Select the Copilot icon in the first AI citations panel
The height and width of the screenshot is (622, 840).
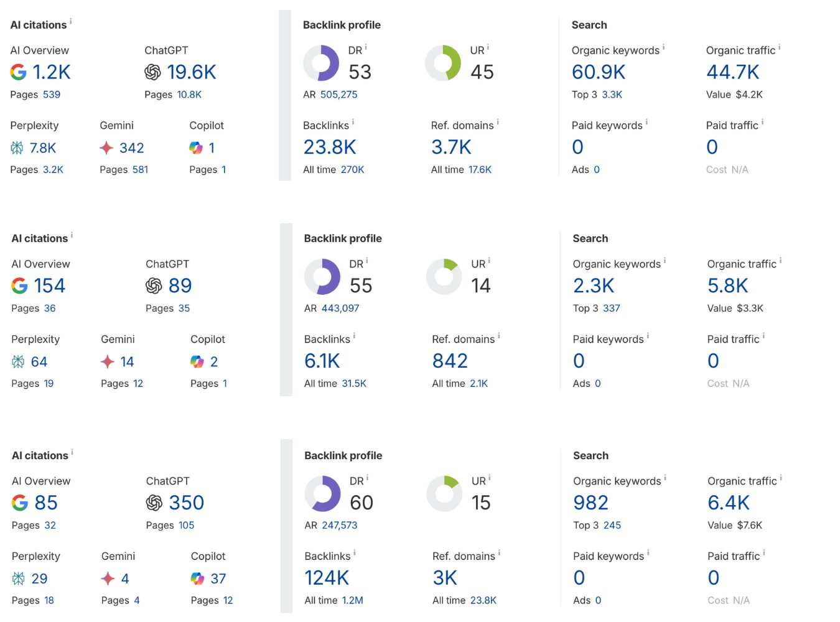click(x=195, y=147)
